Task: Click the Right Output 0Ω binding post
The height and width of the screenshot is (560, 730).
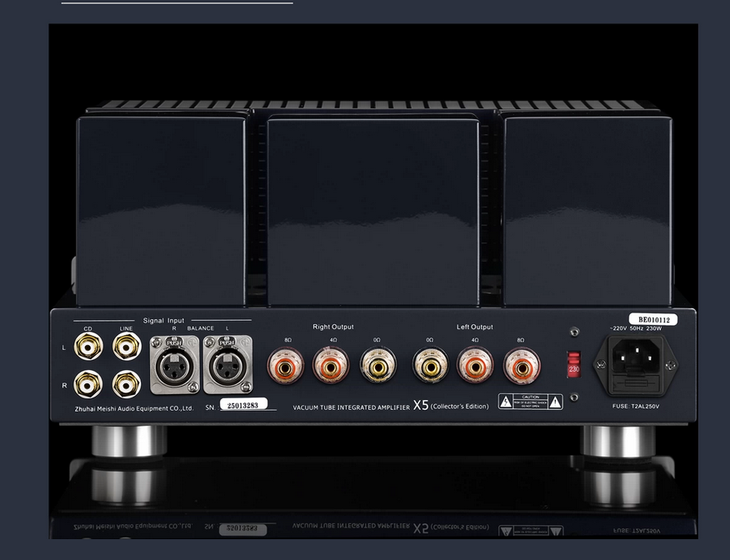Action: tap(378, 366)
